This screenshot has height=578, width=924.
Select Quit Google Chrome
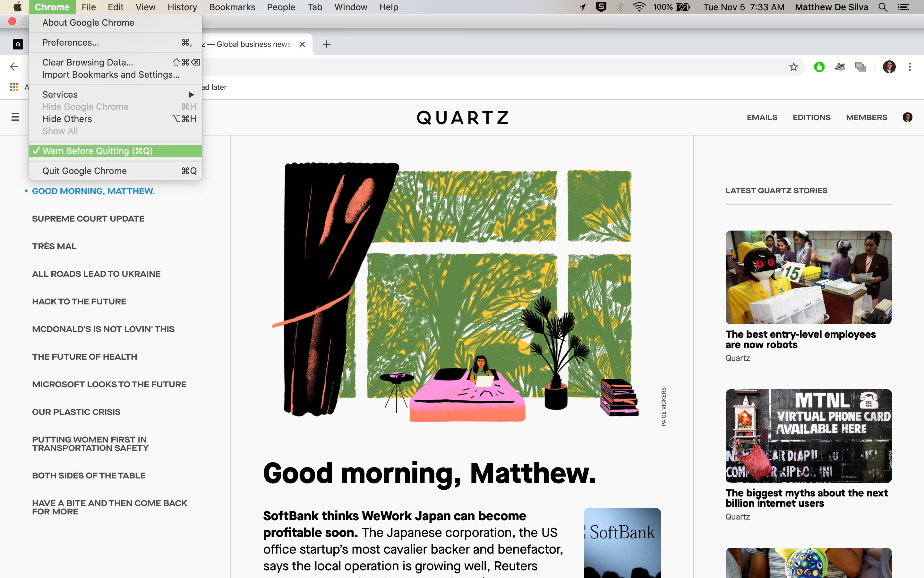pyautogui.click(x=115, y=171)
